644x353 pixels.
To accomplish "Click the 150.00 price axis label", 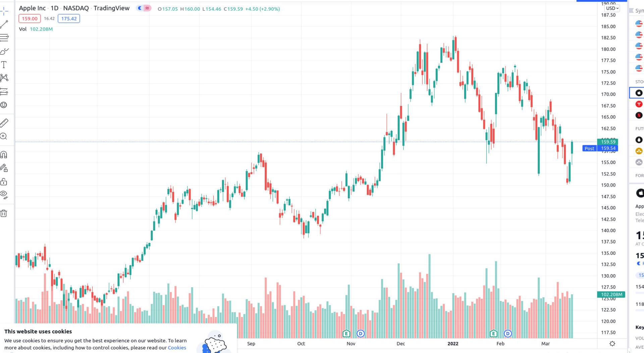I will click(x=608, y=185).
